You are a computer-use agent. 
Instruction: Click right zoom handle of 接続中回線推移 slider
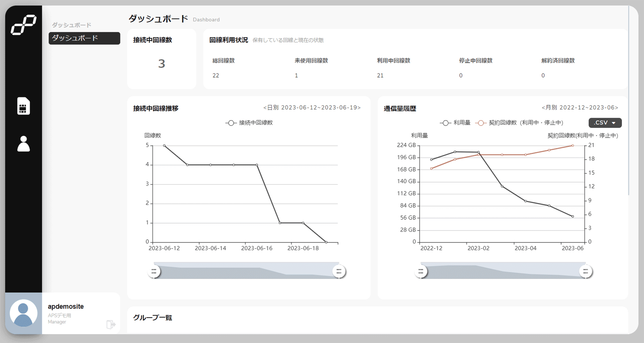pos(339,271)
